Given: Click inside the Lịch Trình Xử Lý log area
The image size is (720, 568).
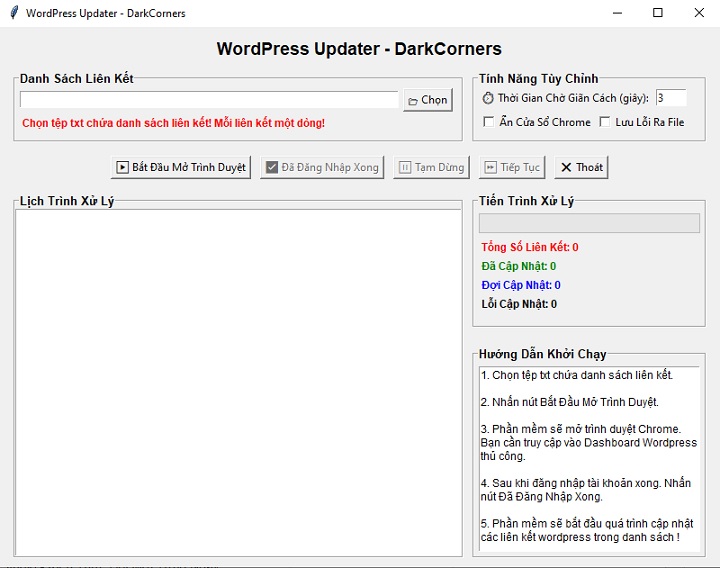Looking at the screenshot, I should (238, 381).
